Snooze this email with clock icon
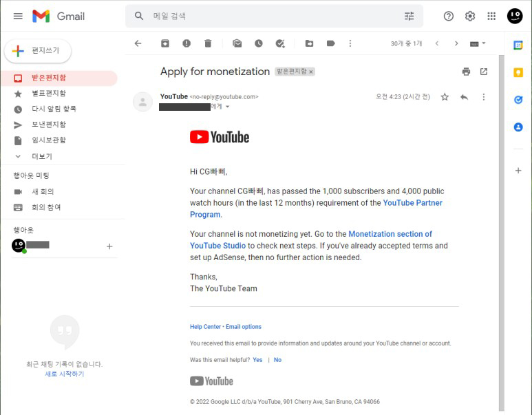This screenshot has width=532, height=415. 259,43
